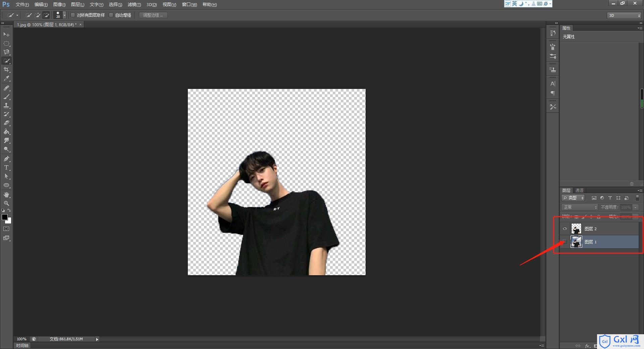This screenshot has height=349, width=644.
Task: Select the Ellipse shape tool
Action: click(6, 185)
